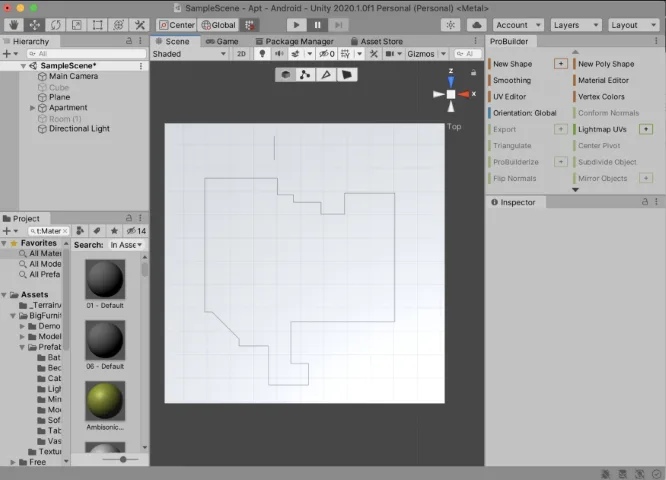Open the Shaded draw mode dropdown
The image size is (666, 480).
189,54
